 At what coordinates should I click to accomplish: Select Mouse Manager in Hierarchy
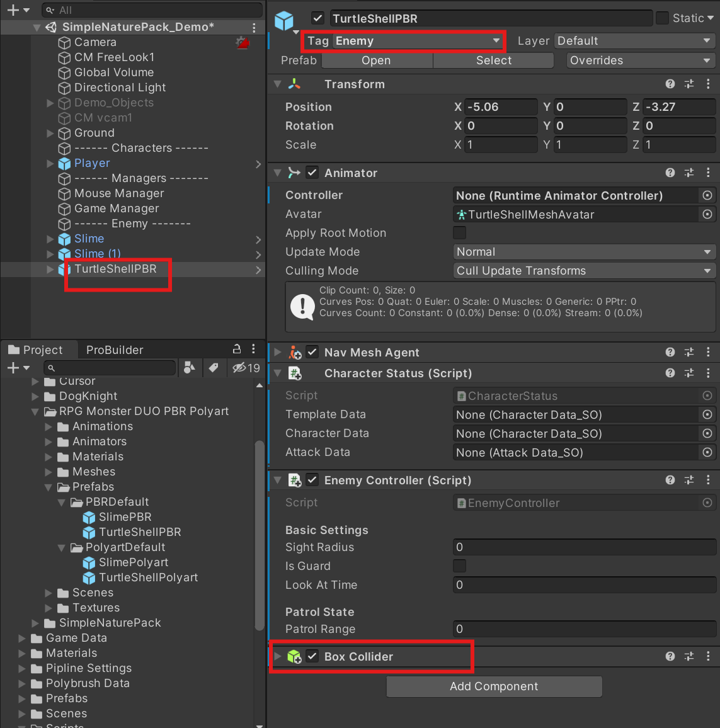(x=119, y=193)
